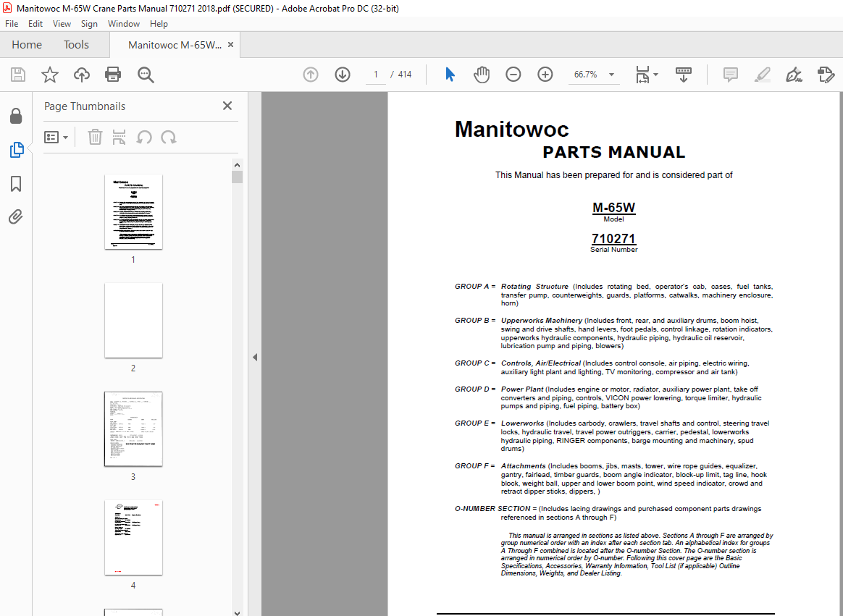The width and height of the screenshot is (843, 616).
Task: Open the Attachments paperclip panel
Action: [16, 217]
